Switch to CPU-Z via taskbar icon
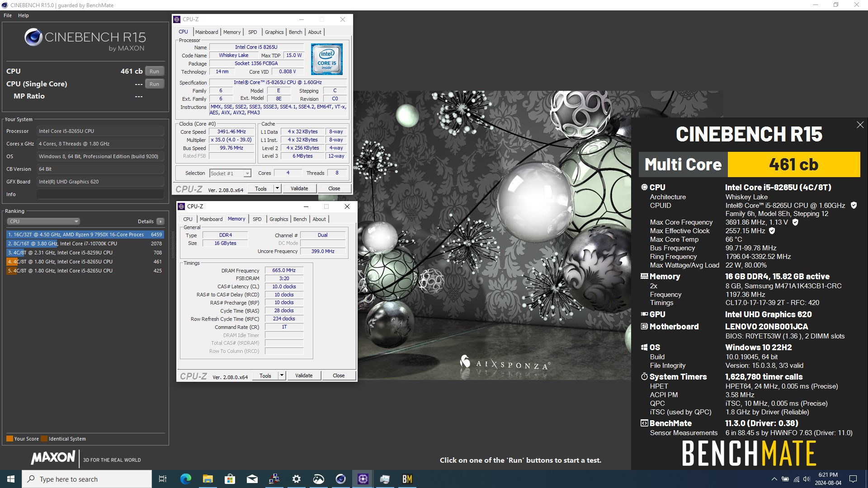 [x=363, y=479]
